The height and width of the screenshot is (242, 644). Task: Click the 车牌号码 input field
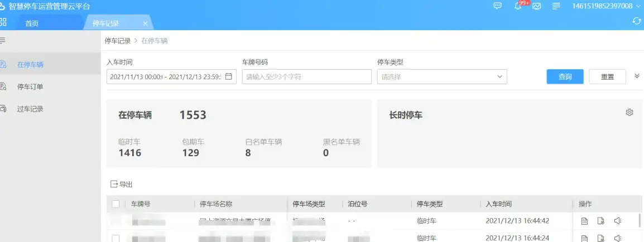click(306, 77)
